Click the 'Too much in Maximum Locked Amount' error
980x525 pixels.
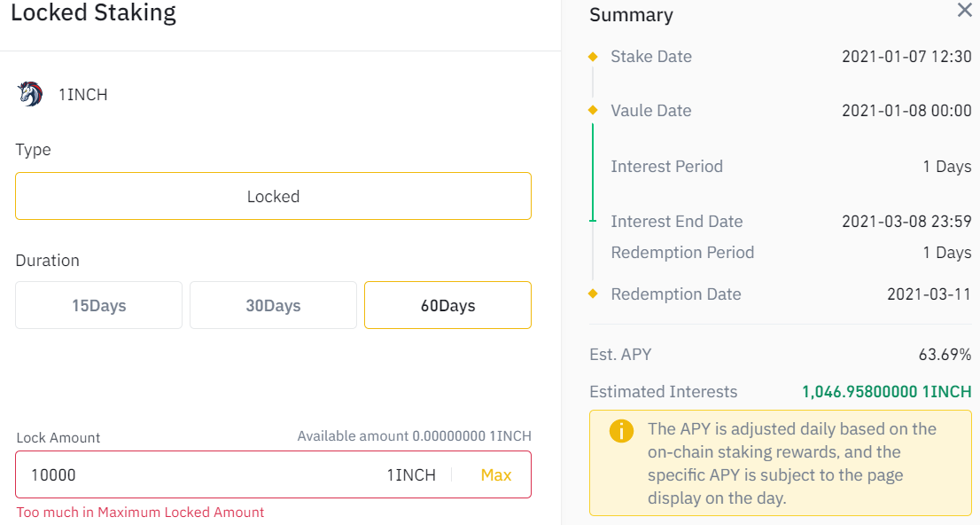click(x=140, y=513)
